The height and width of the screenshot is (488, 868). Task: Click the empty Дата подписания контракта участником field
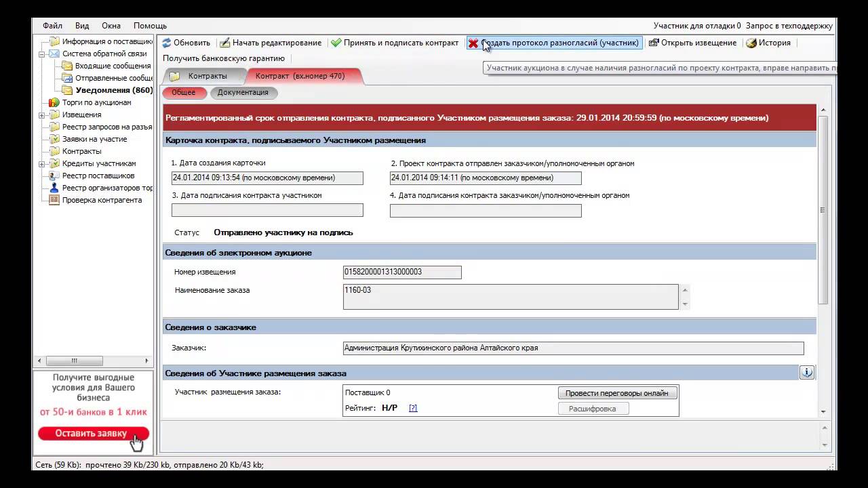pyautogui.click(x=267, y=210)
